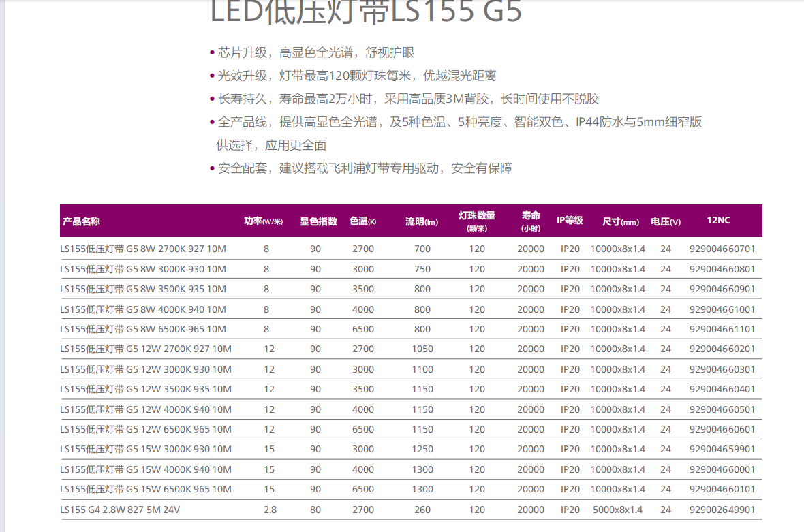This screenshot has height=532, width=804.
Task: Click the 色温 column header
Action: point(363,221)
